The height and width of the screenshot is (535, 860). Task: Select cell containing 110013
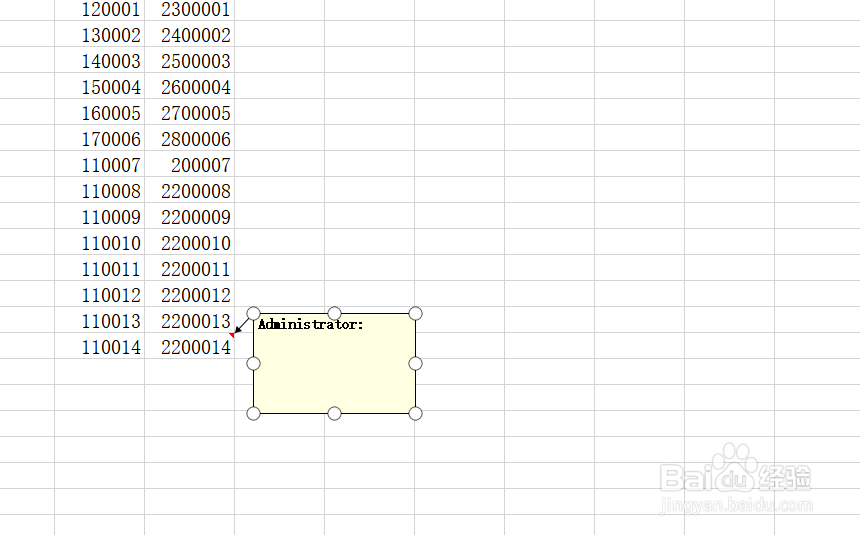(100, 320)
